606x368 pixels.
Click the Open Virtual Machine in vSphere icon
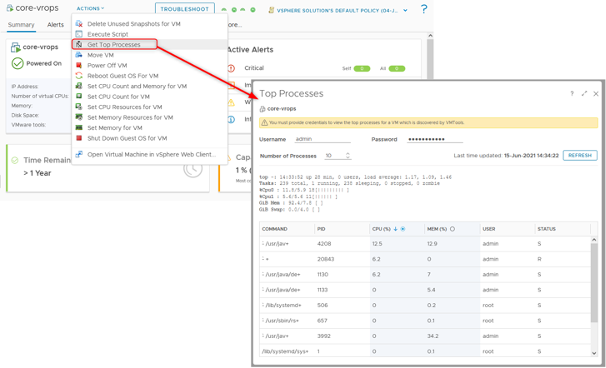point(79,154)
